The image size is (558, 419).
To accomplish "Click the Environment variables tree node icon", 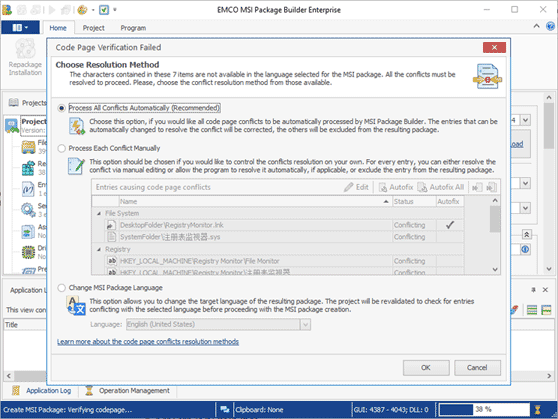I will [x=28, y=189].
